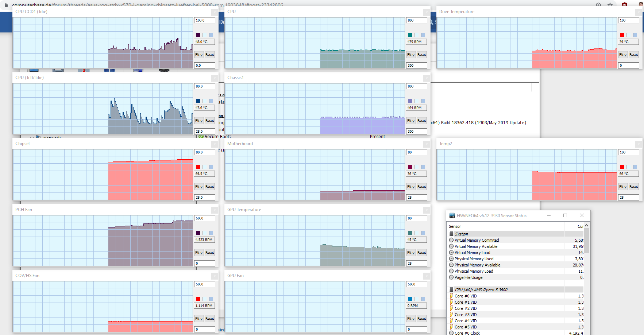Click the chip icon beside the System group
This screenshot has width=644, height=335.
pos(451,234)
